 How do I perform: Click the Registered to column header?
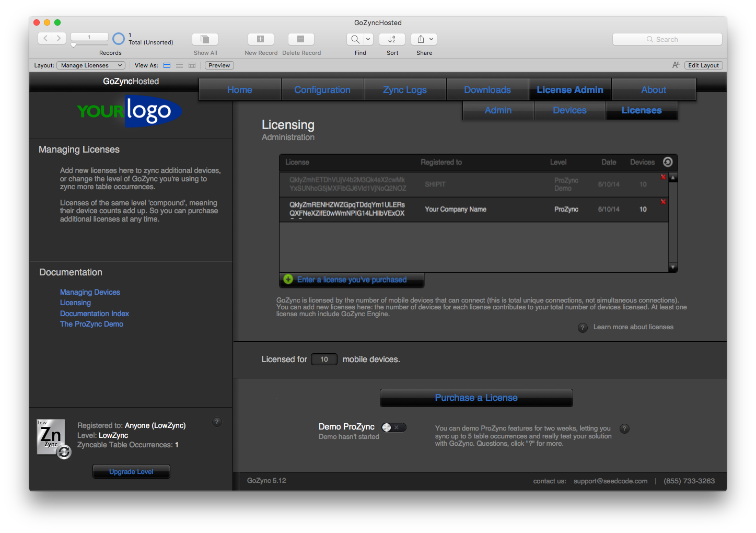click(441, 163)
